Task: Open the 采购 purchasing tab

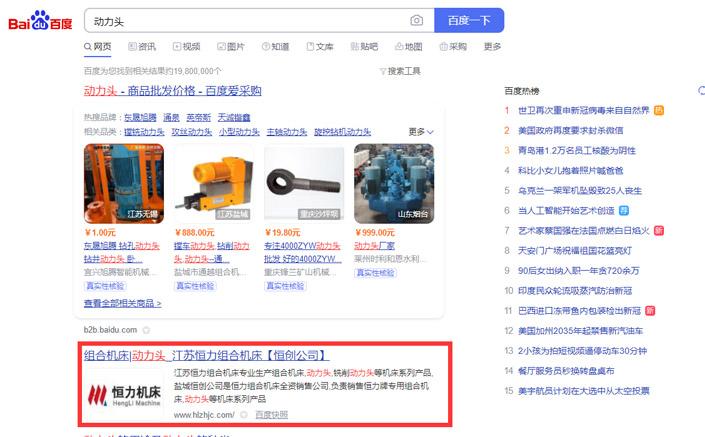Action: point(451,47)
